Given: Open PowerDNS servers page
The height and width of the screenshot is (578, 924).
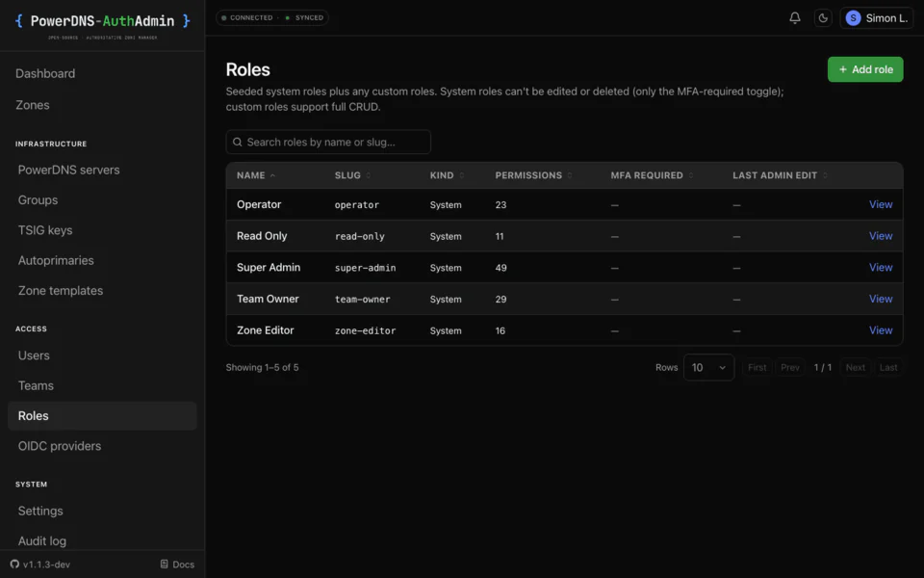Looking at the screenshot, I should click(x=68, y=170).
